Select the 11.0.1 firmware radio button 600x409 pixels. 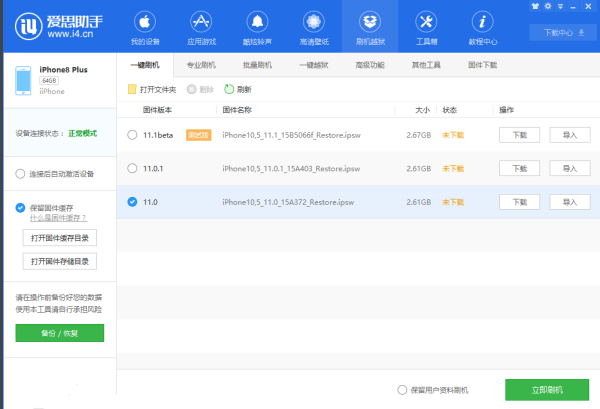click(133, 168)
